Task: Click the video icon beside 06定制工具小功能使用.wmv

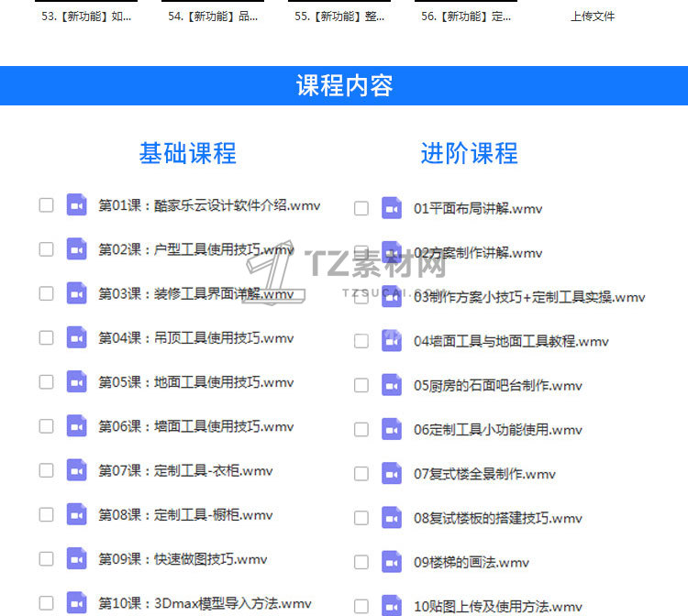Action: 392,429
